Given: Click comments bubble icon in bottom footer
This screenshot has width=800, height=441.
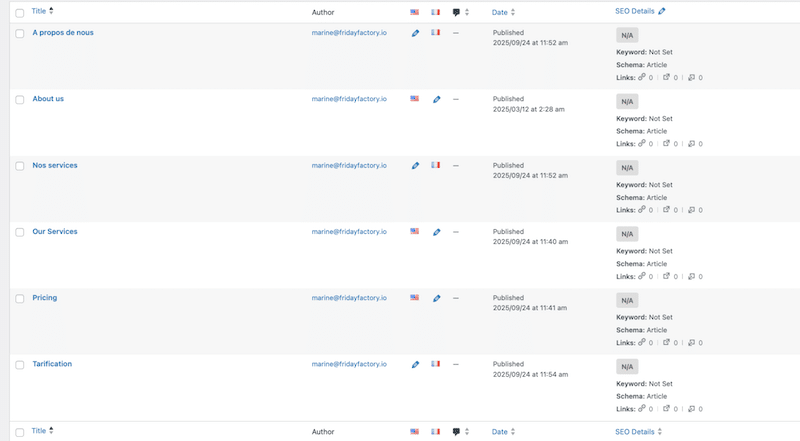Looking at the screenshot, I should click(x=456, y=432).
